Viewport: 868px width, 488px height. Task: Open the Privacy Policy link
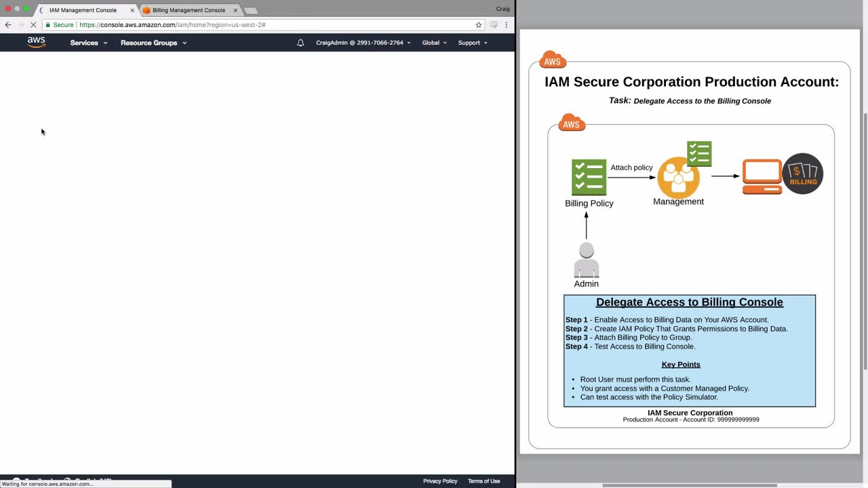pyautogui.click(x=440, y=481)
